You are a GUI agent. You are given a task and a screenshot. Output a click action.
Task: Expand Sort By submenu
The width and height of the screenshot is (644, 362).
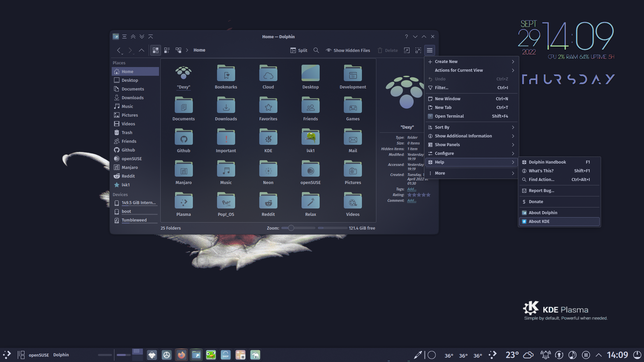click(x=471, y=127)
